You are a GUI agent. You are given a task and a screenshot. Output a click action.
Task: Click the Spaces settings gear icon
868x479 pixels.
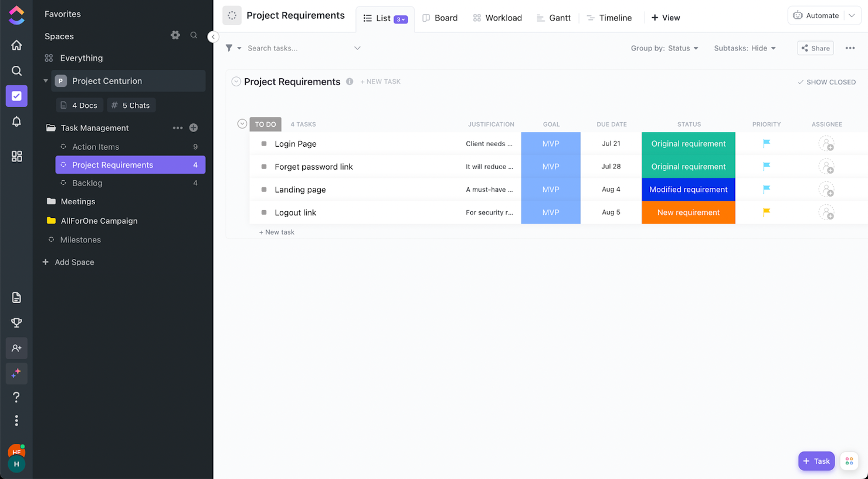coord(175,35)
